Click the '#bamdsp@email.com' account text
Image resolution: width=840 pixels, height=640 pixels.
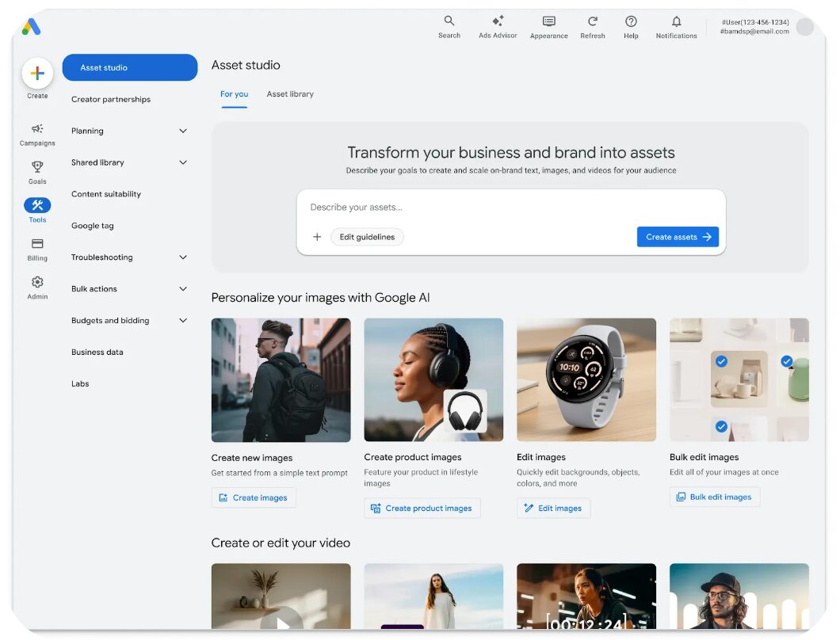pyautogui.click(x=754, y=32)
